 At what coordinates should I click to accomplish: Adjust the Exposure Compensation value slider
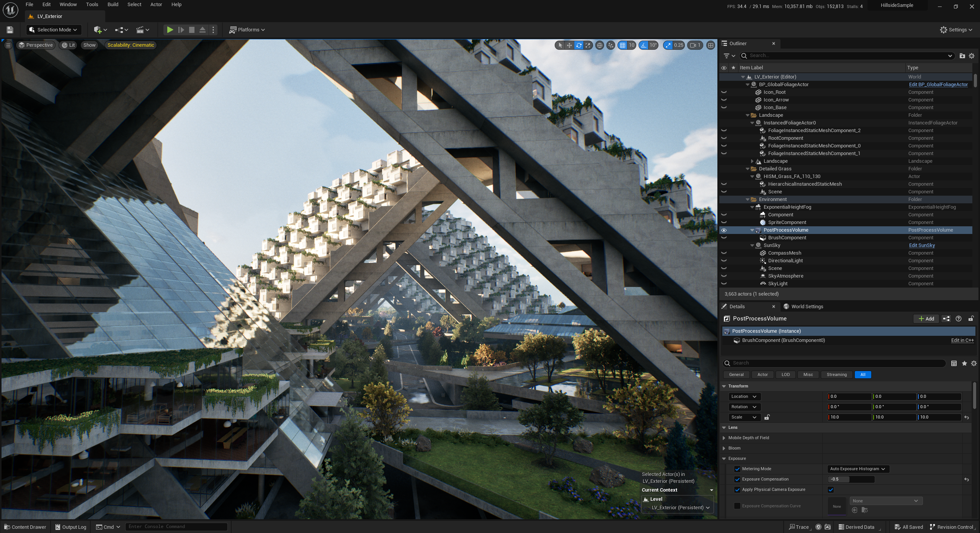(851, 479)
